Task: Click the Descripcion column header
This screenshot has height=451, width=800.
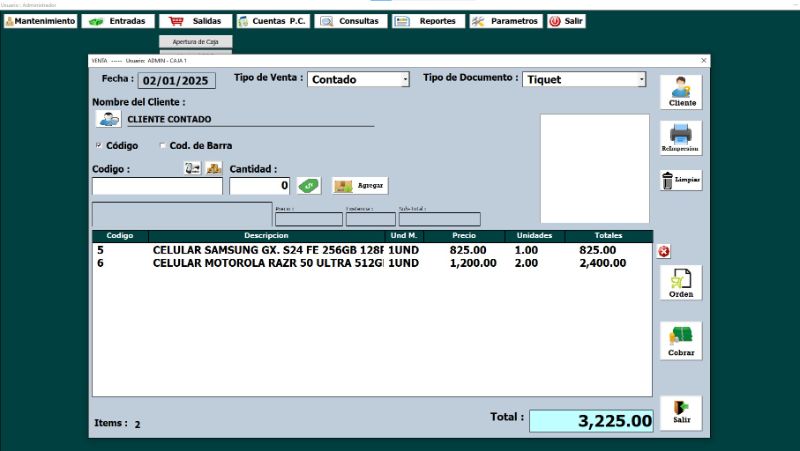Action: click(x=266, y=236)
